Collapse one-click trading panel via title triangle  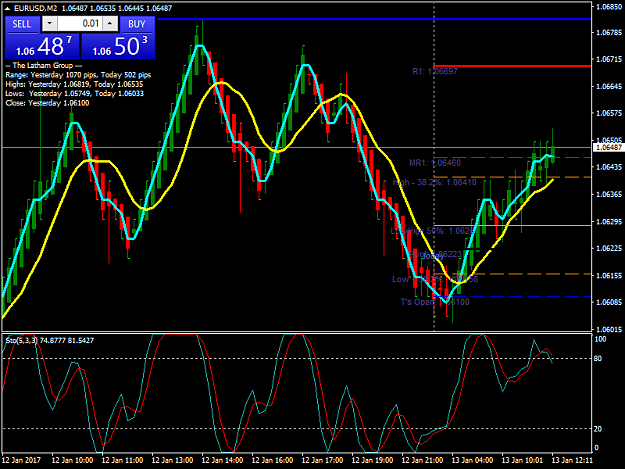tap(7, 8)
